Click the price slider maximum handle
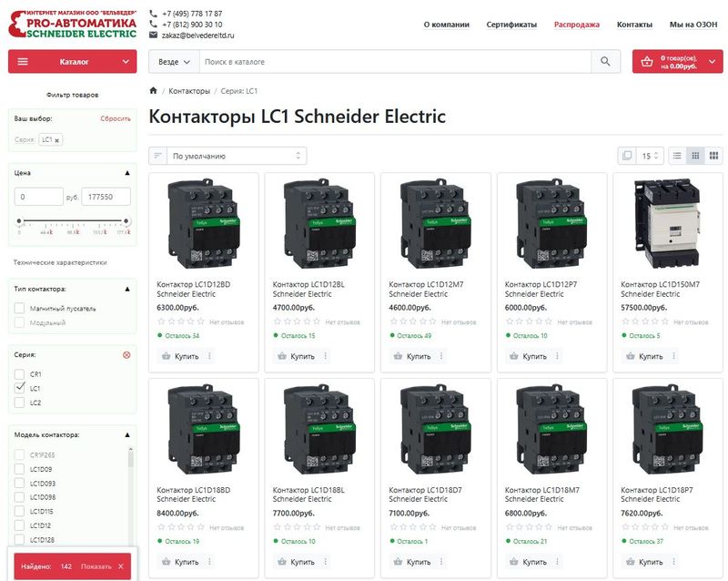 pos(126,220)
